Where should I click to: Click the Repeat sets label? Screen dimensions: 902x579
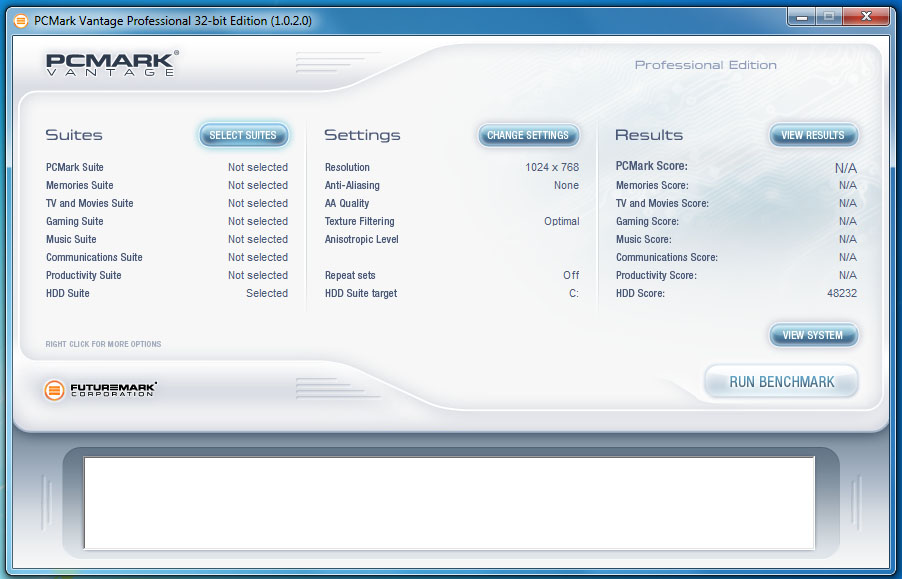pyautogui.click(x=350, y=275)
